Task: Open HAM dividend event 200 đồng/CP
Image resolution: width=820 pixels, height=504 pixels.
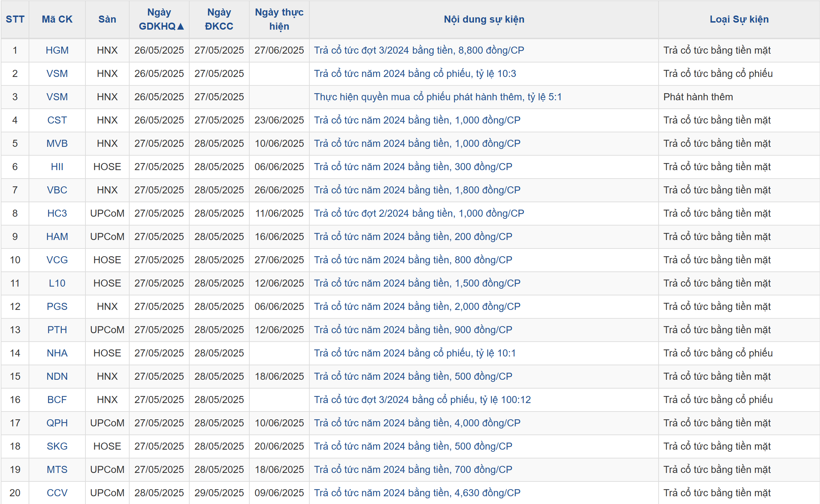Action: 413,237
